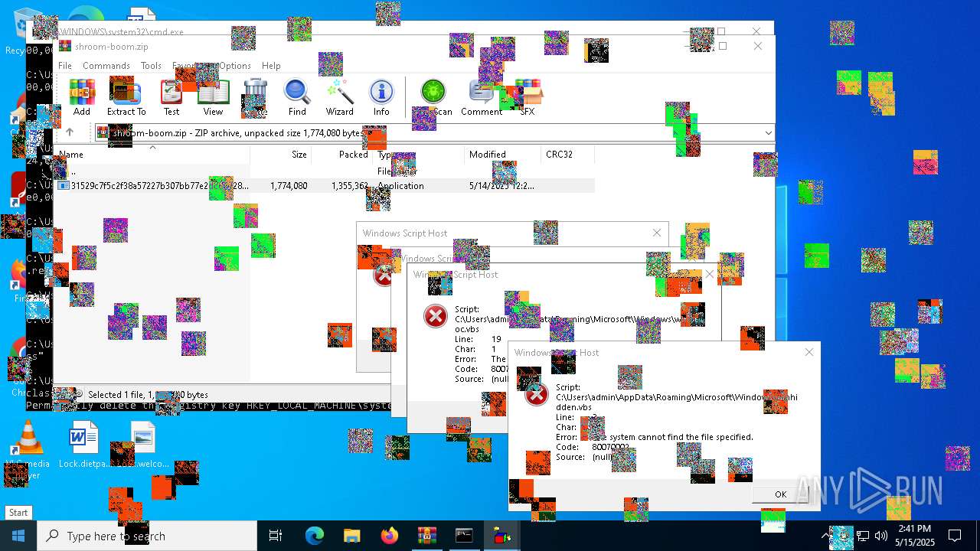Click the error icon in middle dialog
This screenshot has width=980, height=551.
pos(436,315)
